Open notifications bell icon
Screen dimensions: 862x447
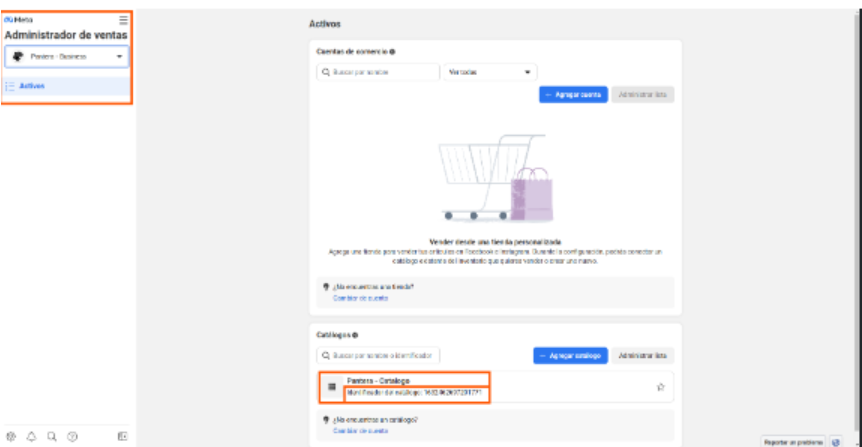[x=31, y=436]
